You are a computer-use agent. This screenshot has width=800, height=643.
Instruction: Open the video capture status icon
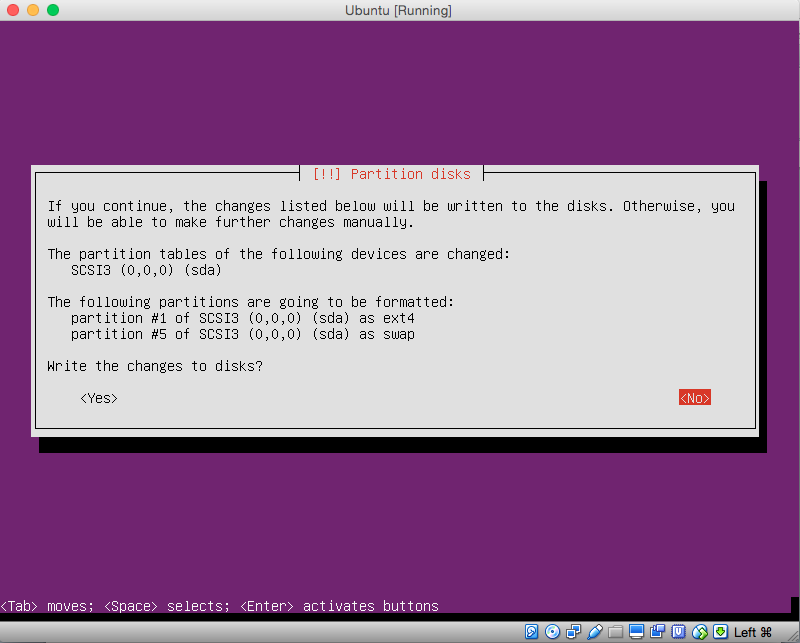pyautogui.click(x=657, y=632)
